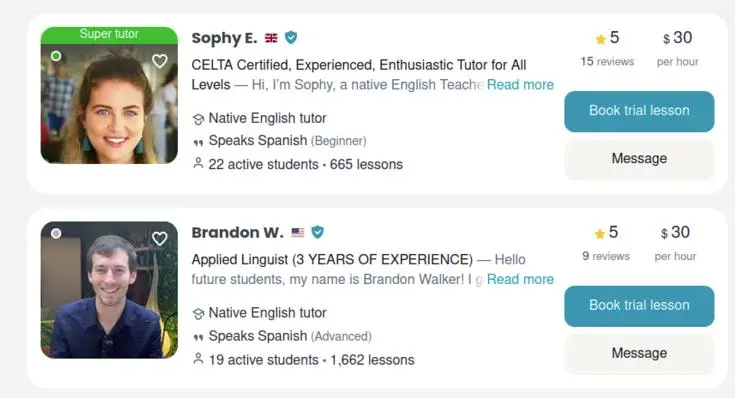Book trial lesson with Brandon W.
The height and width of the screenshot is (398, 735).
(639, 306)
